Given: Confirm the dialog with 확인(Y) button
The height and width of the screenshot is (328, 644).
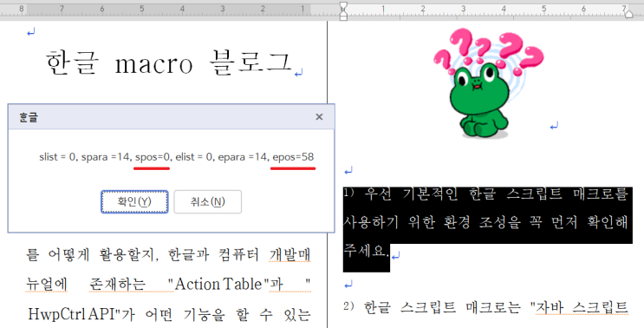Looking at the screenshot, I should [134, 201].
